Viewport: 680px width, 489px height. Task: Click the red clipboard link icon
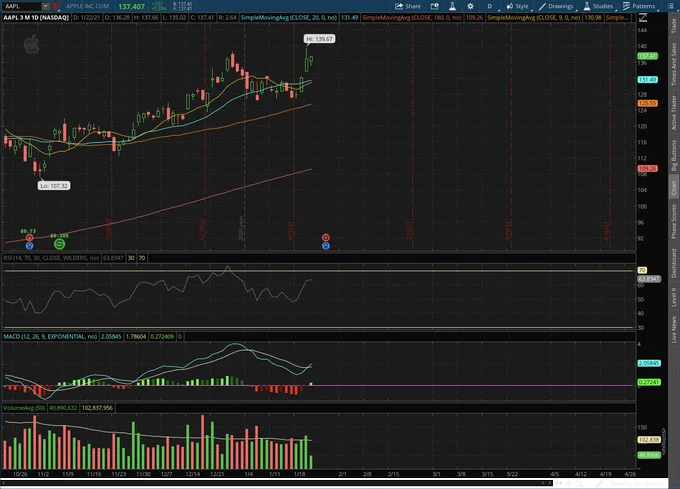[x=56, y=6]
